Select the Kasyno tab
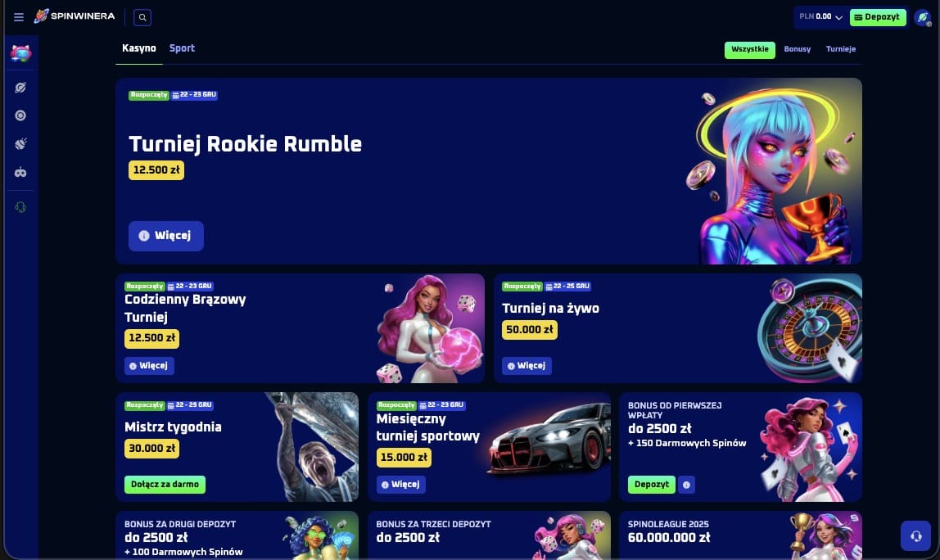This screenshot has width=940, height=560. click(x=138, y=48)
